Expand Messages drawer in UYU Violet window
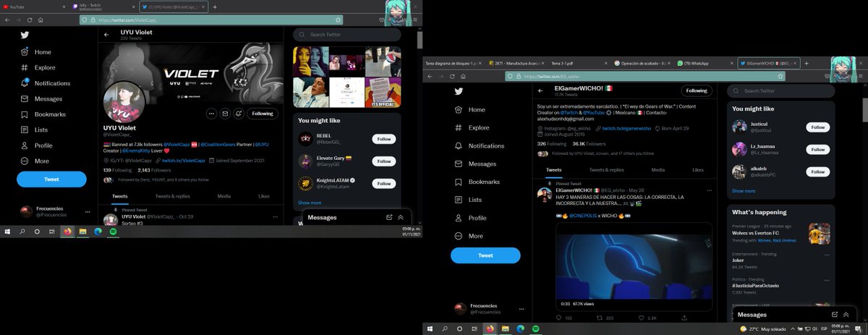 coord(401,217)
